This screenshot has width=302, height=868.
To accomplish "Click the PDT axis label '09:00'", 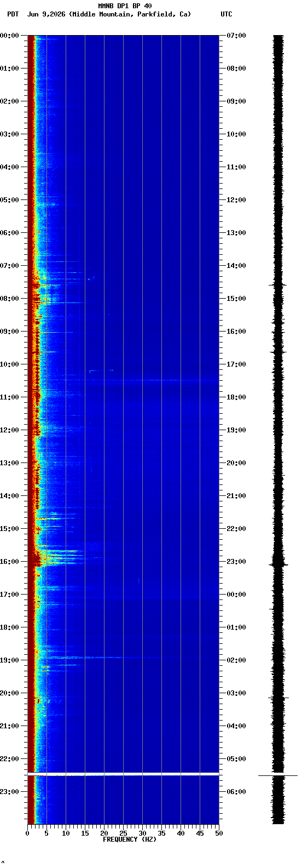I will (x=9, y=332).
